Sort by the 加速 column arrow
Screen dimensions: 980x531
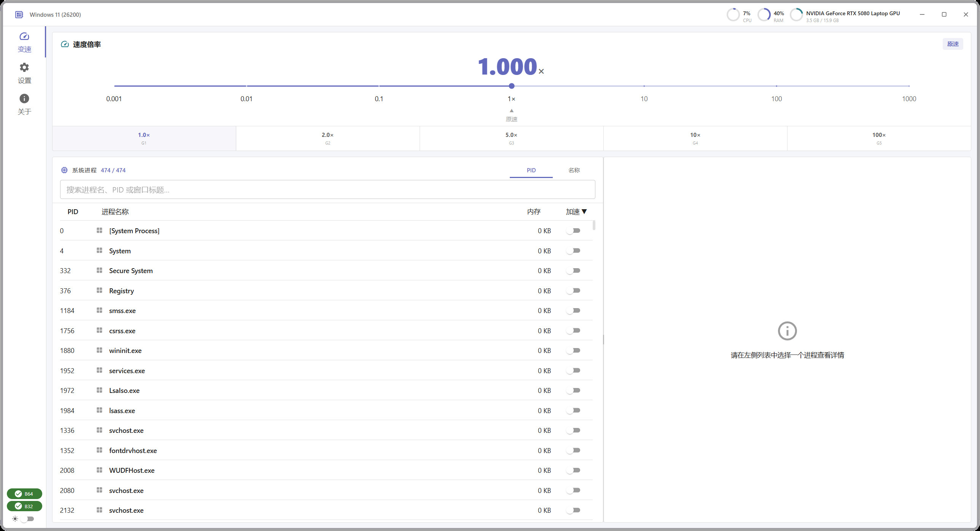(584, 211)
